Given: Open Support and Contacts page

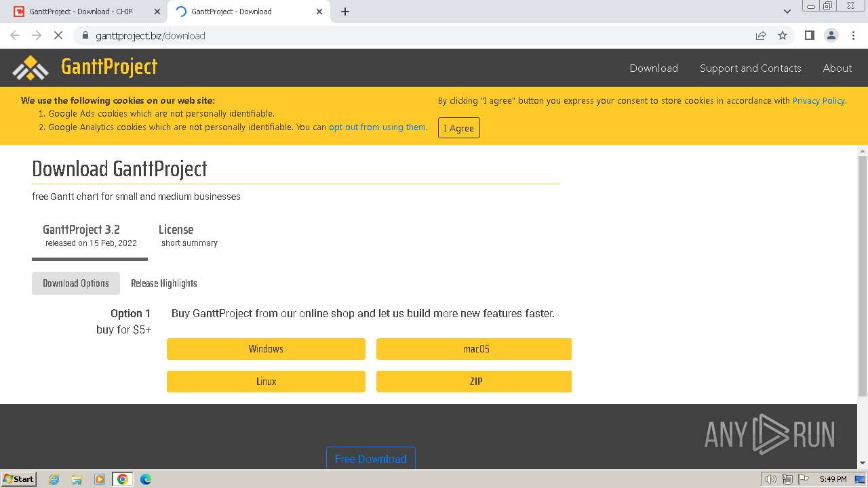Looking at the screenshot, I should [751, 68].
